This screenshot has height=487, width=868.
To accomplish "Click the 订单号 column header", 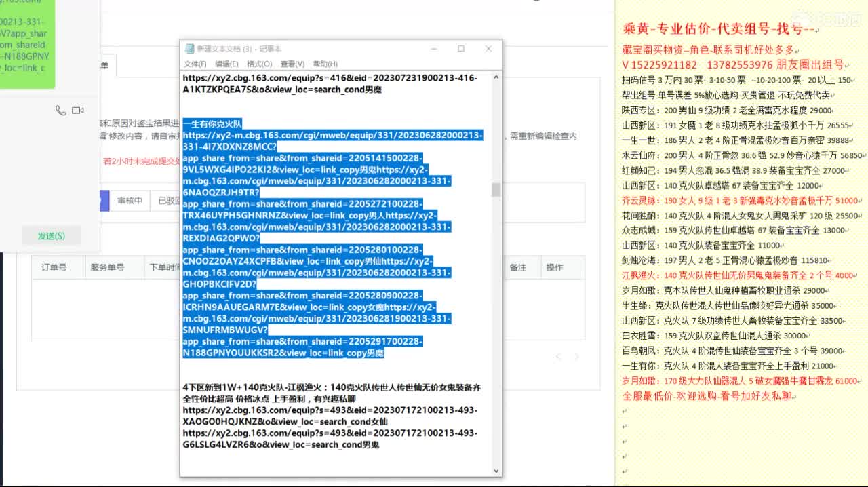I will (x=54, y=267).
